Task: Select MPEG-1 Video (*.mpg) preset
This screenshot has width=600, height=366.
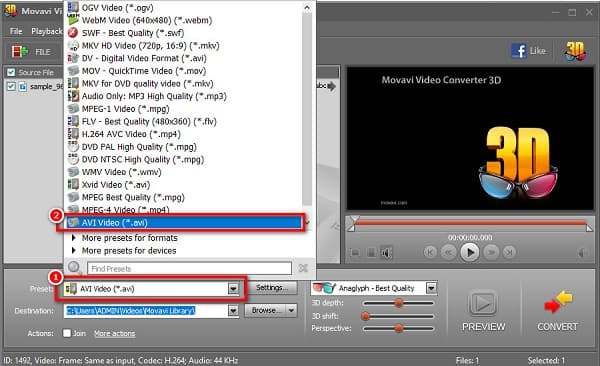Action: pyautogui.click(x=126, y=109)
